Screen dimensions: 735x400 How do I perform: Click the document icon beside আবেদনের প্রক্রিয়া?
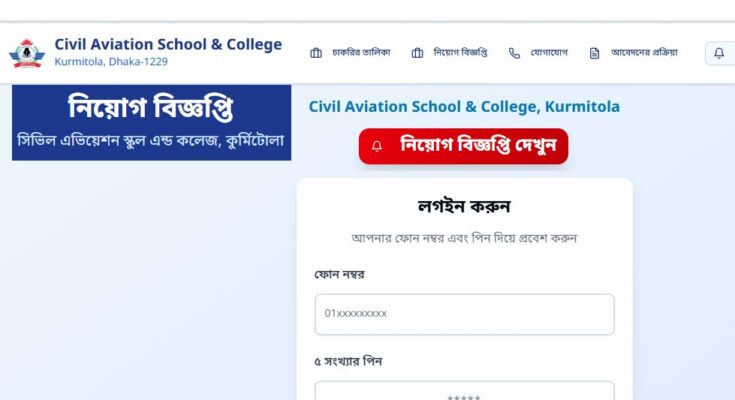point(594,53)
